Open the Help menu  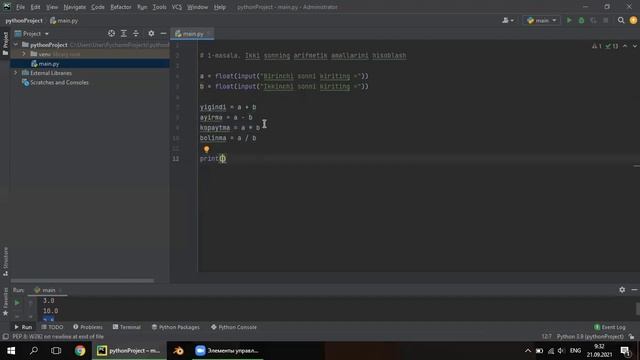point(220,7)
